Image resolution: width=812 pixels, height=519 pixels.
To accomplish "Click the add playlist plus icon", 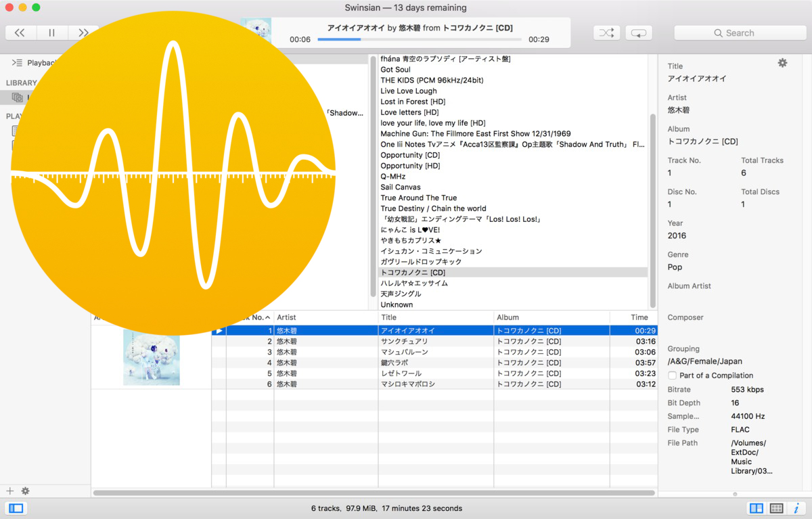I will tap(9, 491).
